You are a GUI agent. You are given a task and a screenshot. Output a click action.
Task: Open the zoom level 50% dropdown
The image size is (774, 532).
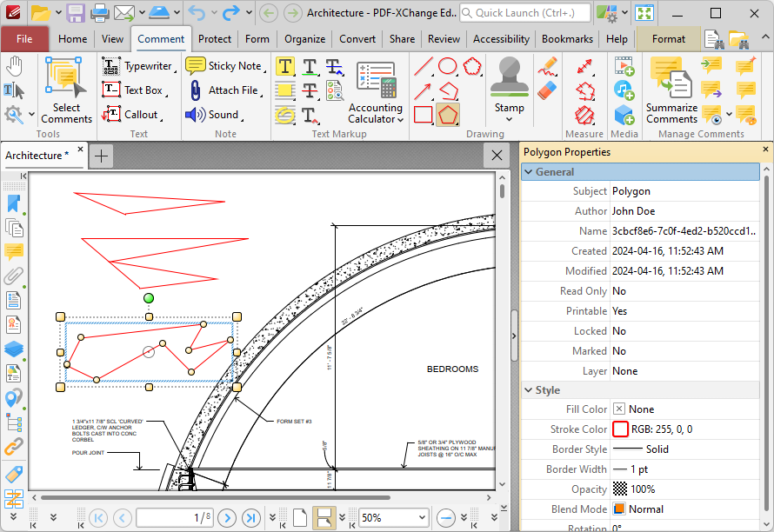pyautogui.click(x=422, y=518)
